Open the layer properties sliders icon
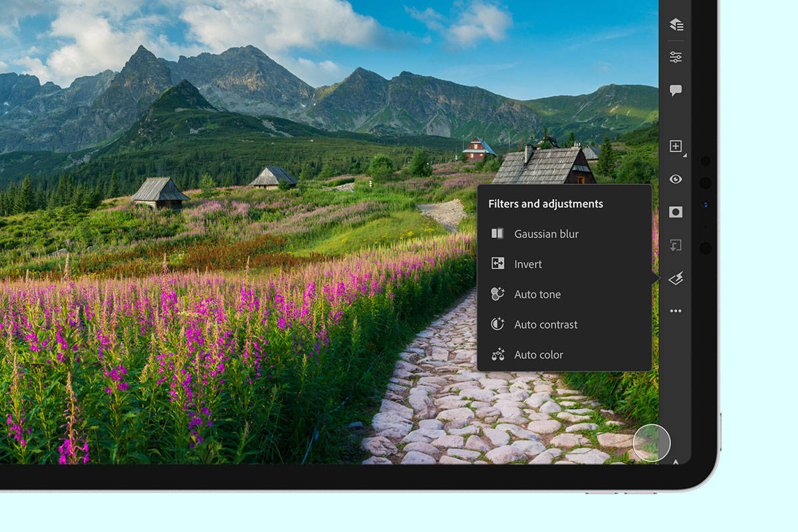 click(676, 57)
